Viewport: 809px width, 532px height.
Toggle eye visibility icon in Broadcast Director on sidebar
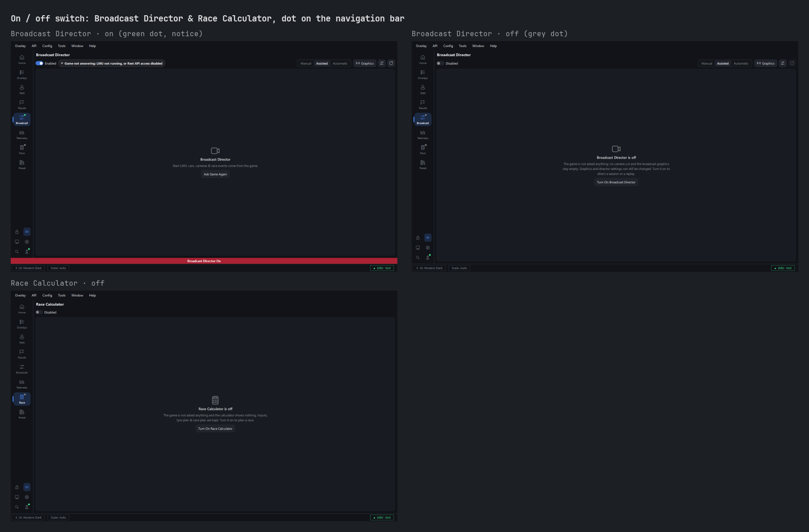point(27,232)
